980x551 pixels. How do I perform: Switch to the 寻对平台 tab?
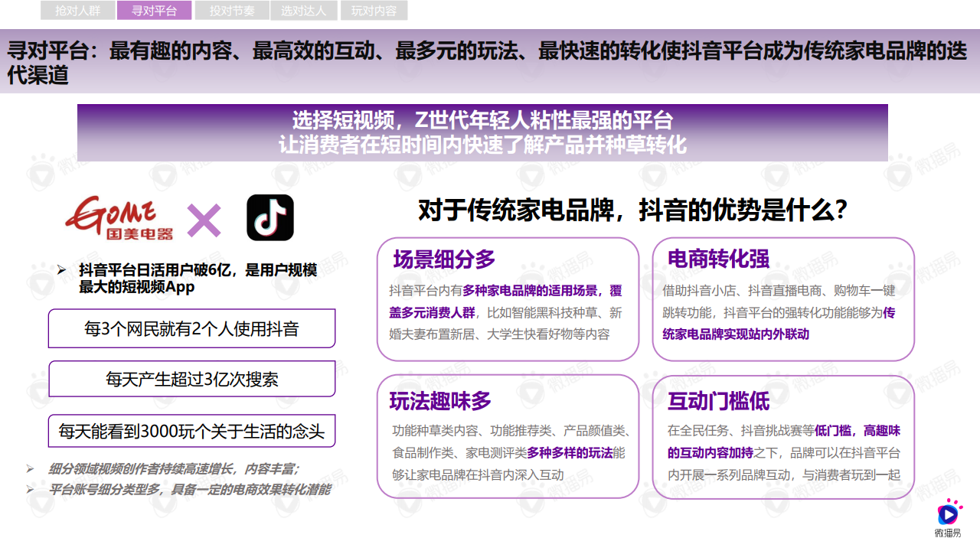155,11
